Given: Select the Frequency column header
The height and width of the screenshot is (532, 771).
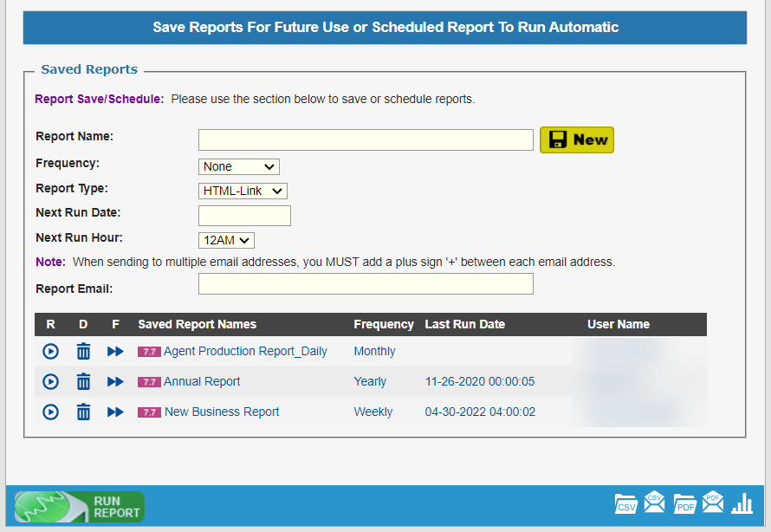Looking at the screenshot, I should [x=384, y=324].
